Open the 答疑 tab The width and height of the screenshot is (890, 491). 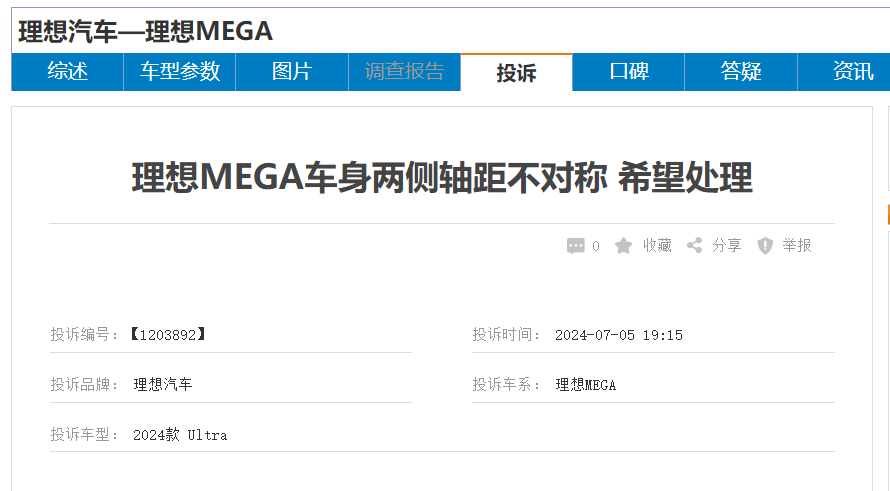(741, 72)
